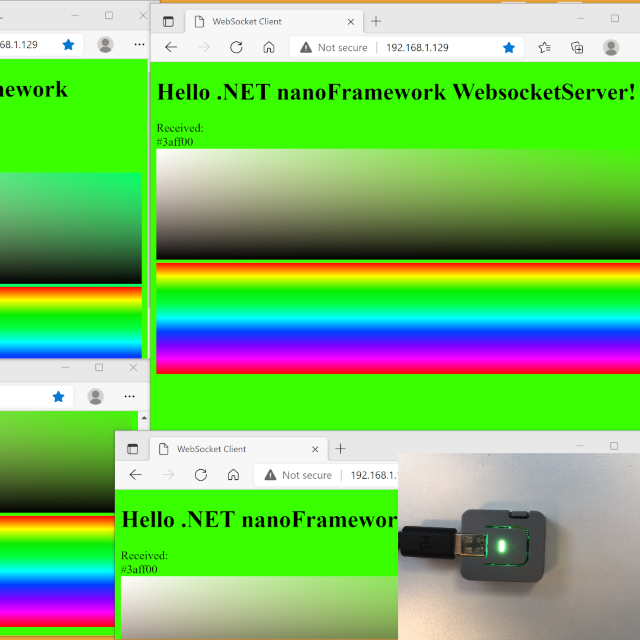Open the three-dot menu in top-left browser
The image size is (640, 640).
139,44
